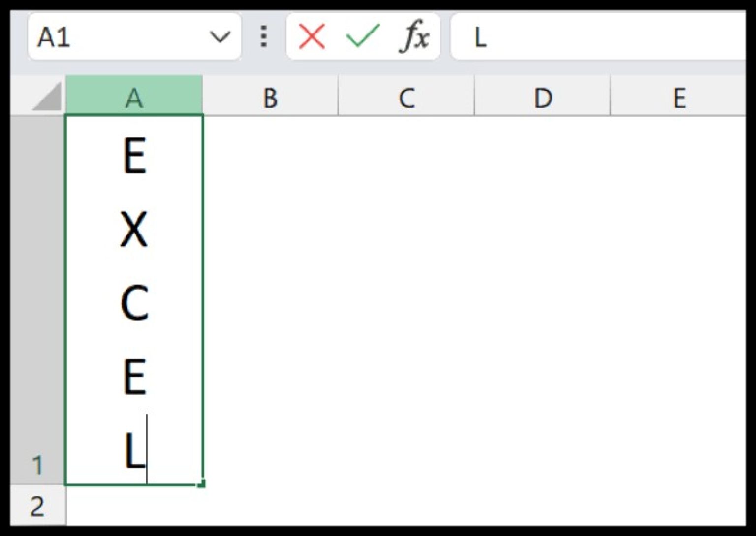Click the Cancel (red X) icon on formula bar
756x536 pixels.
tap(311, 36)
